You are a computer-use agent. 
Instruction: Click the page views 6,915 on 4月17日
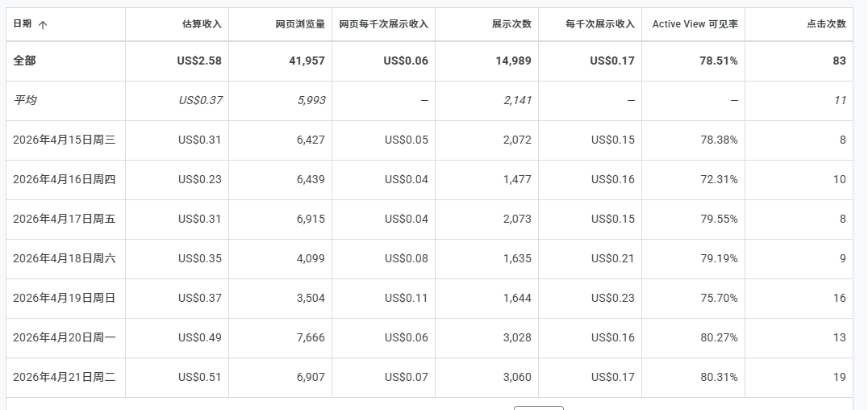[x=311, y=219]
